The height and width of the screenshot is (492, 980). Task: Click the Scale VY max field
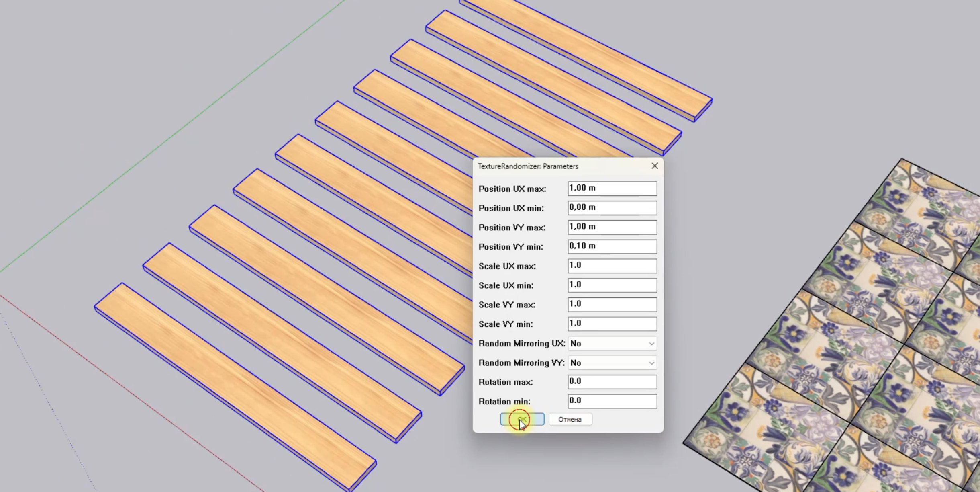coord(612,304)
